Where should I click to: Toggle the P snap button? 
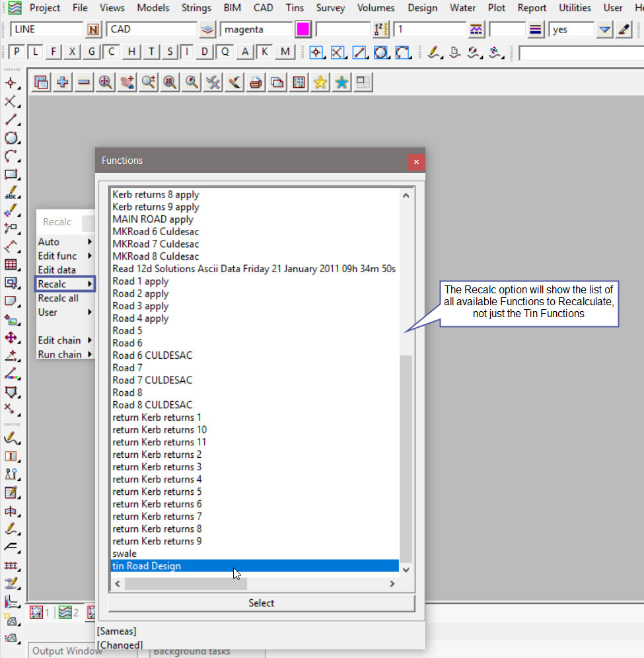pos(17,52)
